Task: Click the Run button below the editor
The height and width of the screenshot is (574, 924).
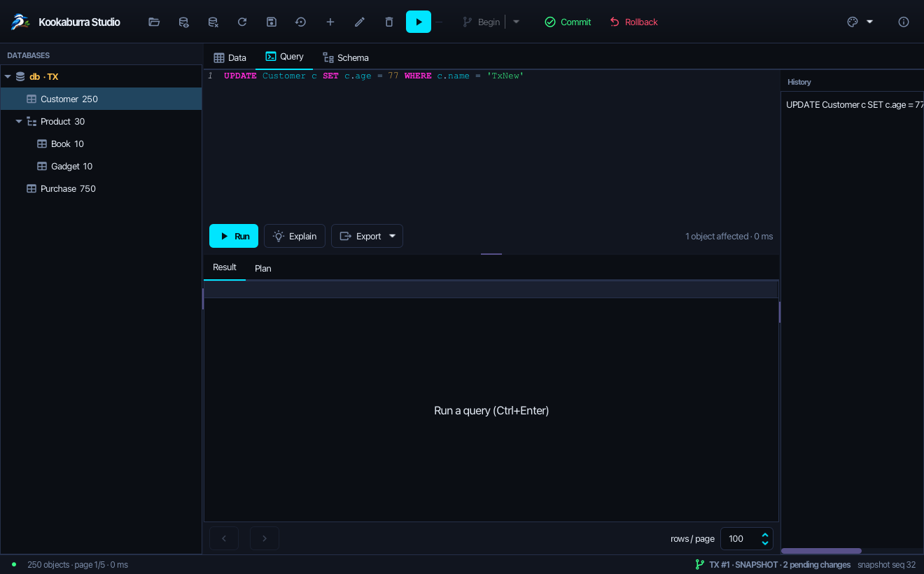Action: point(234,236)
